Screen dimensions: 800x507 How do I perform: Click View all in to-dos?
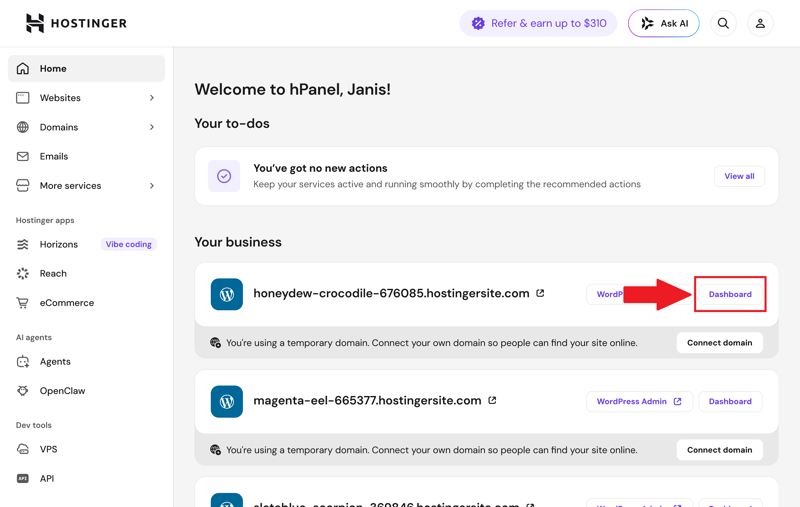pos(739,176)
